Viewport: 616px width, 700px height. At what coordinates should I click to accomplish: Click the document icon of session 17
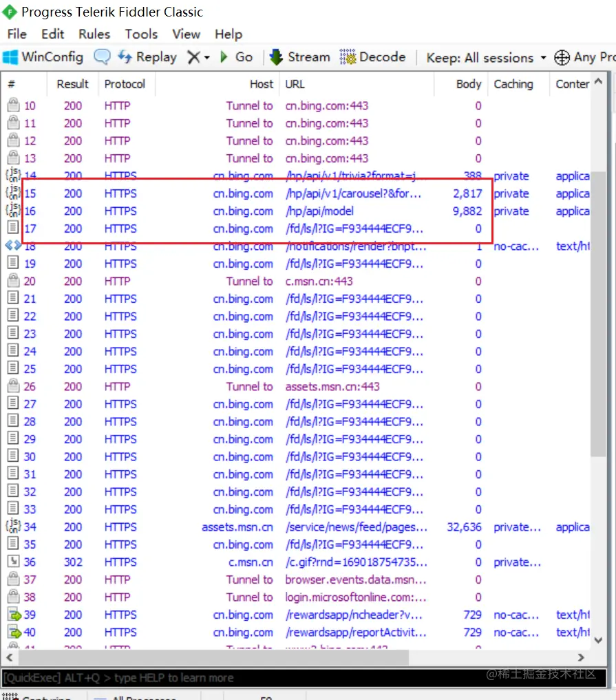[13, 227]
